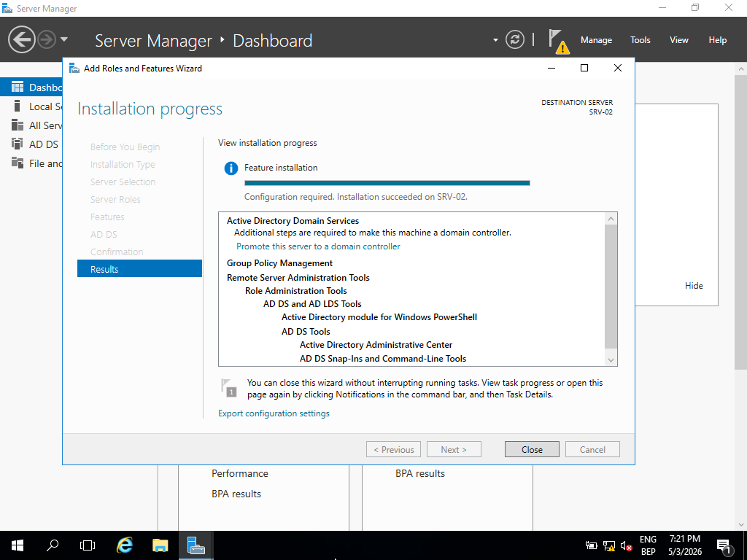The width and height of the screenshot is (747, 560).
Task: Click Remote Server Administration Tools entry
Action: click(298, 278)
